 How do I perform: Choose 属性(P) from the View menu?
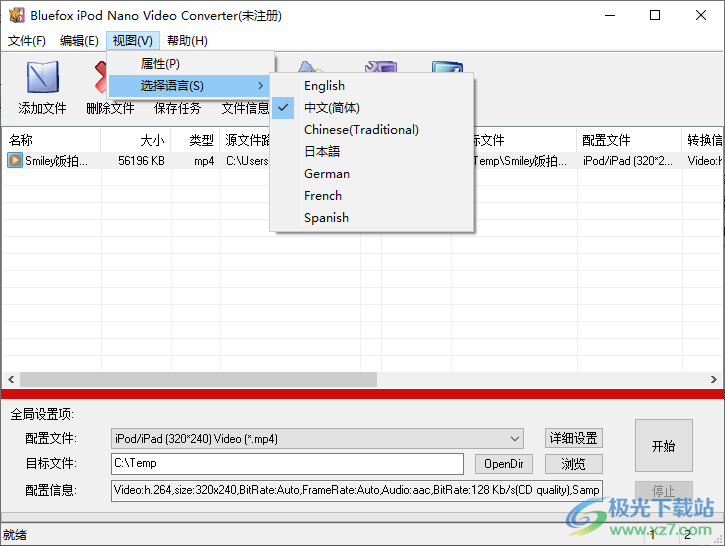(191, 64)
